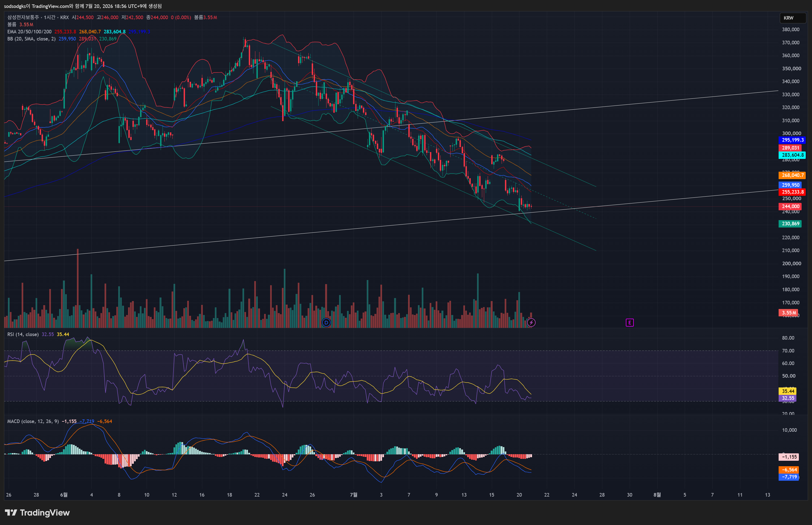This screenshot has height=525, width=812.
Task: Click the purple E earnings marker
Action: point(629,322)
